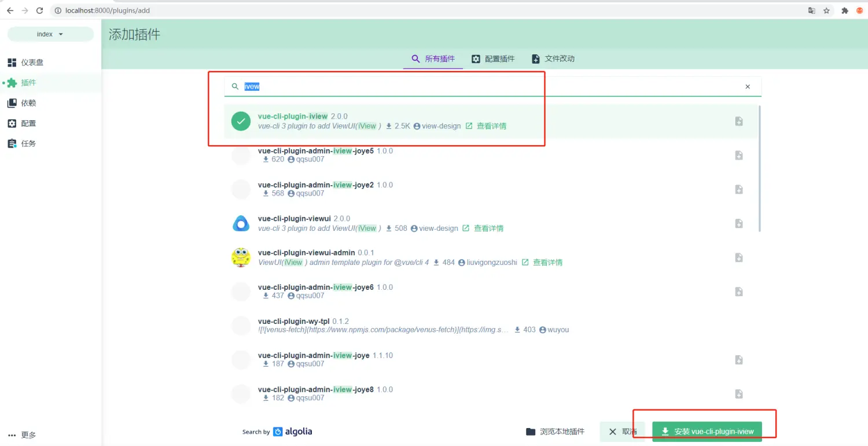The image size is (868, 446).
Task: Click 安装 vue-cli-plugin-iview install button
Action: [707, 432]
